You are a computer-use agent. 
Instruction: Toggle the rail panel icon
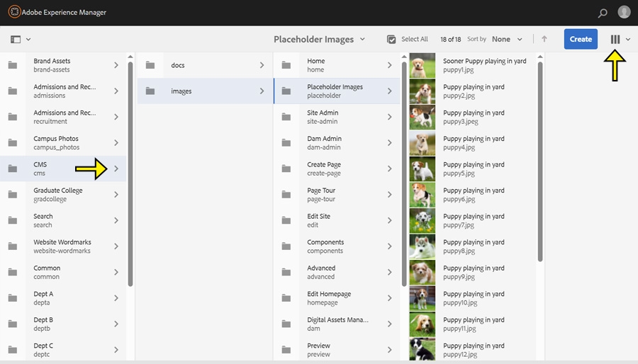[x=16, y=40]
